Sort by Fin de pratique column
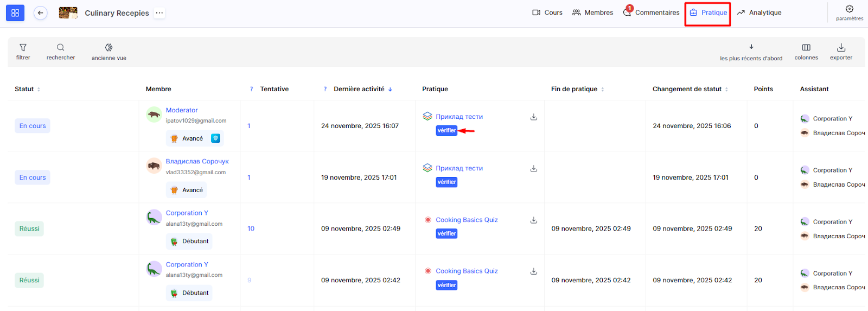Image resolution: width=868 pixels, height=311 pixels. (602, 90)
